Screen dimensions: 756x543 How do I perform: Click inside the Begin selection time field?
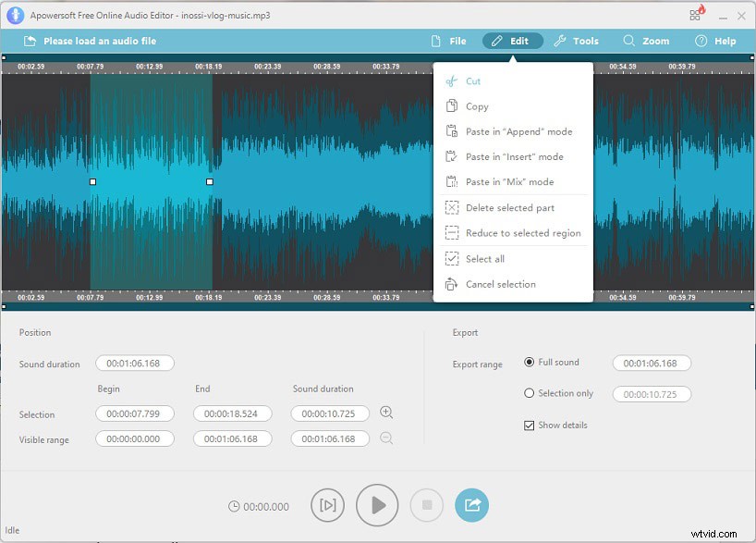134,413
